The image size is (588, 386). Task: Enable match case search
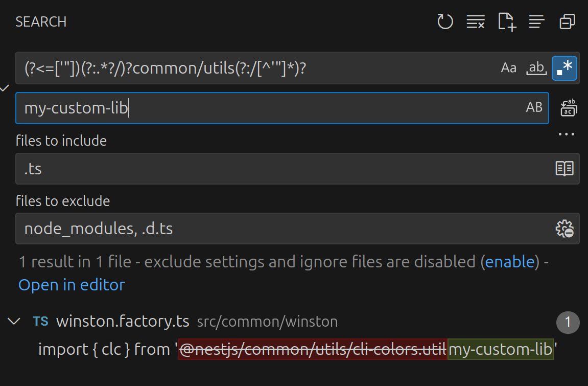pyautogui.click(x=508, y=67)
